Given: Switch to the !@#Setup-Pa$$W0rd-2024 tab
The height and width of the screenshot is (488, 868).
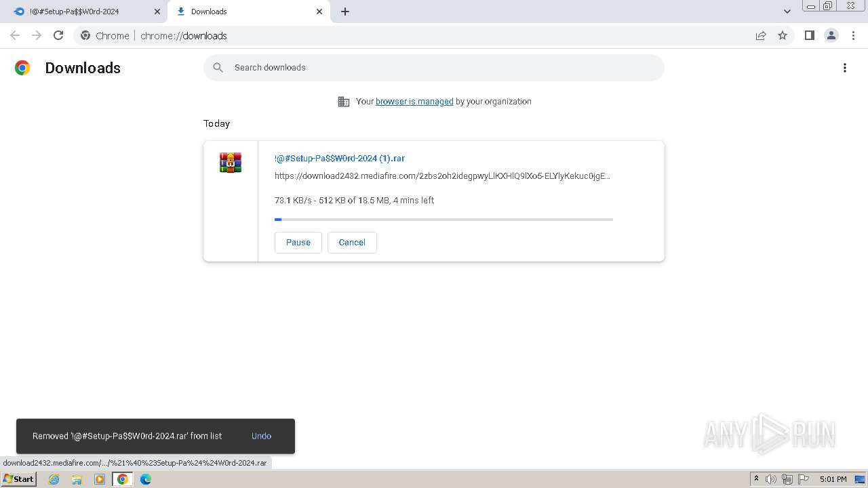Looking at the screenshot, I should pos(84,12).
